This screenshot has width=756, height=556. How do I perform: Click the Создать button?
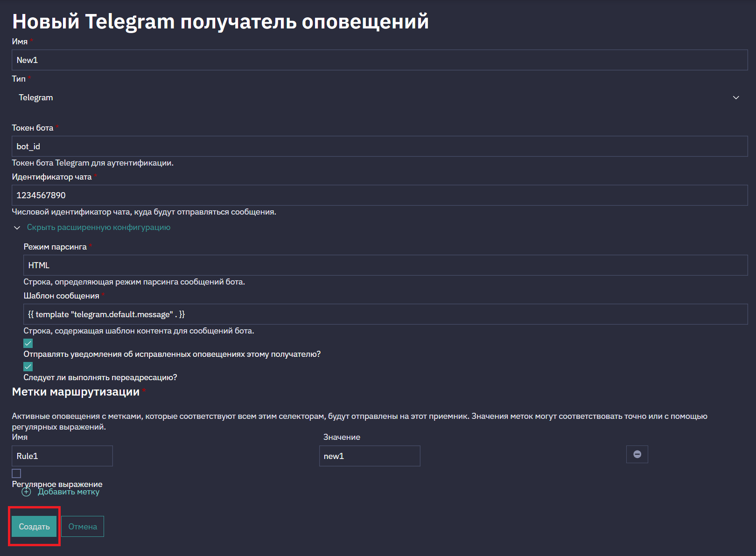tap(34, 527)
